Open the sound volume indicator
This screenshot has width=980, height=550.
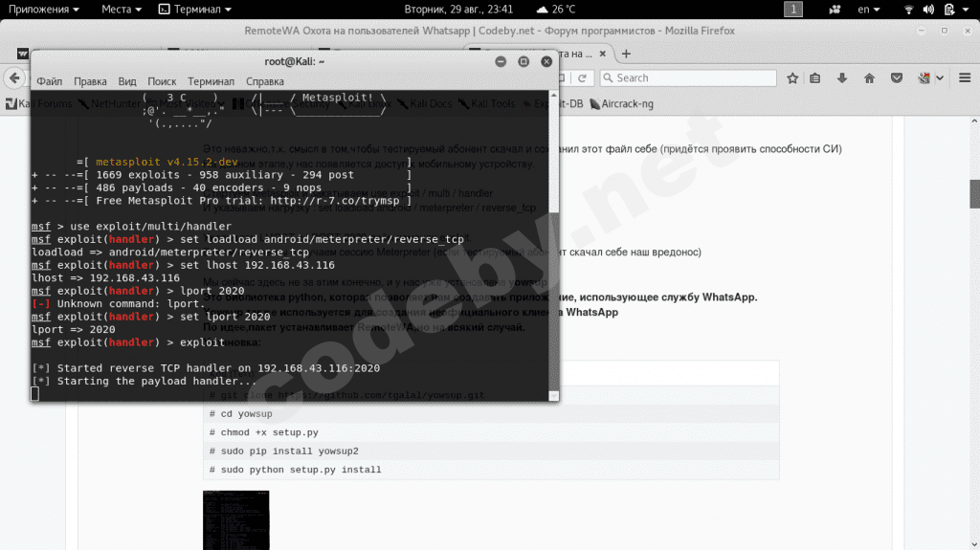pos(928,10)
